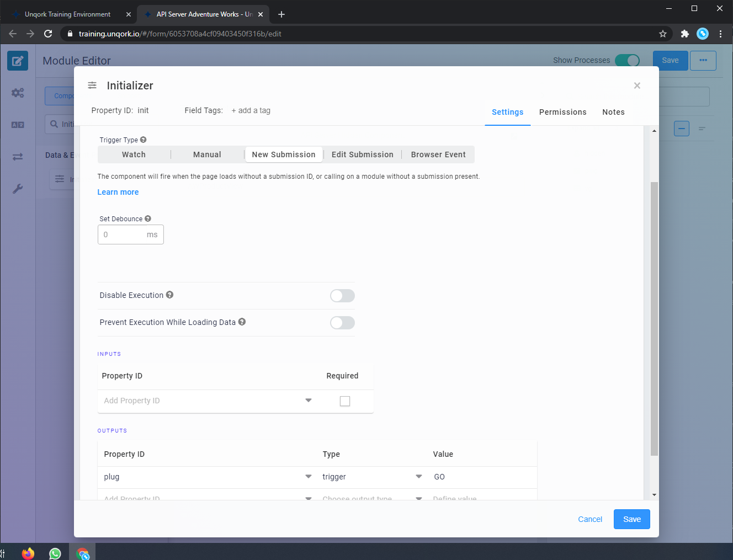Enable Prevent Execution While Loading Data
This screenshot has height=560, width=733.
tap(342, 323)
